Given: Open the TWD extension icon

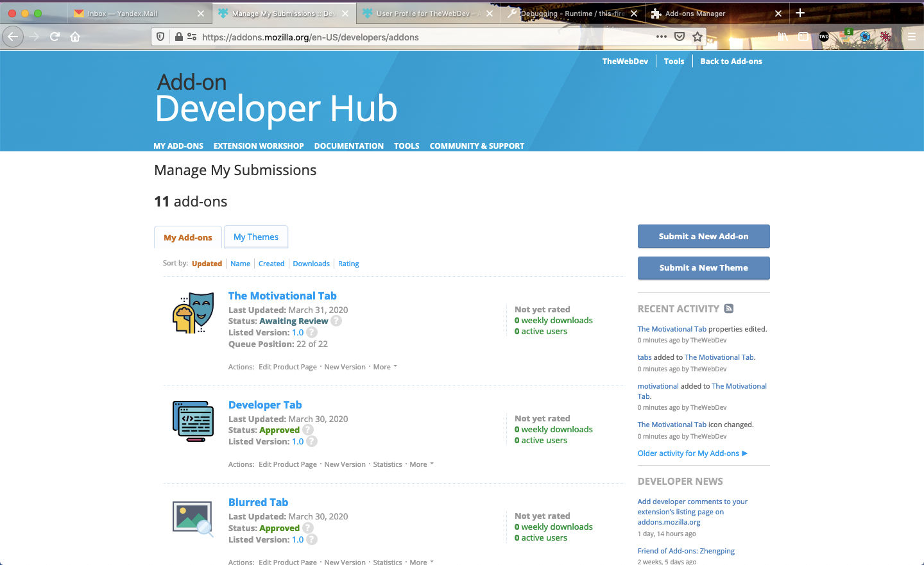Looking at the screenshot, I should pos(824,37).
